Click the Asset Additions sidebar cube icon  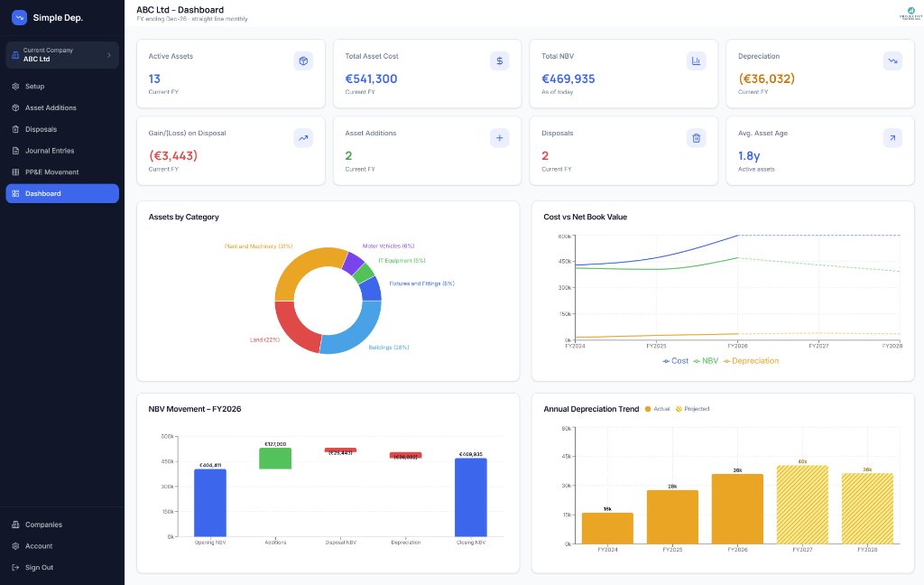click(x=16, y=108)
